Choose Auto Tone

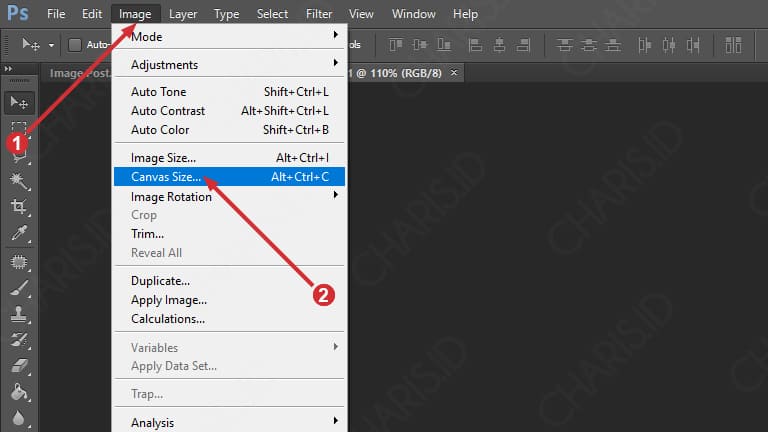point(229,92)
